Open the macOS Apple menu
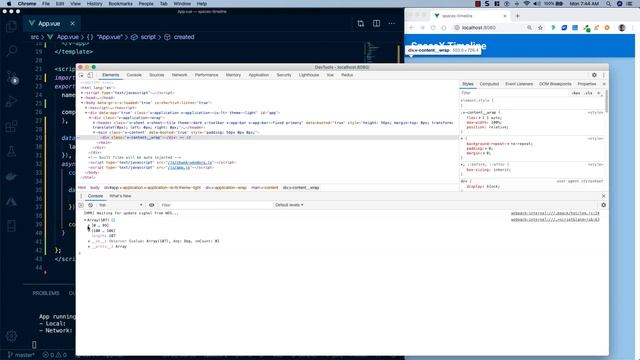Viewport: 640px width, 360px height. [x=9, y=4]
